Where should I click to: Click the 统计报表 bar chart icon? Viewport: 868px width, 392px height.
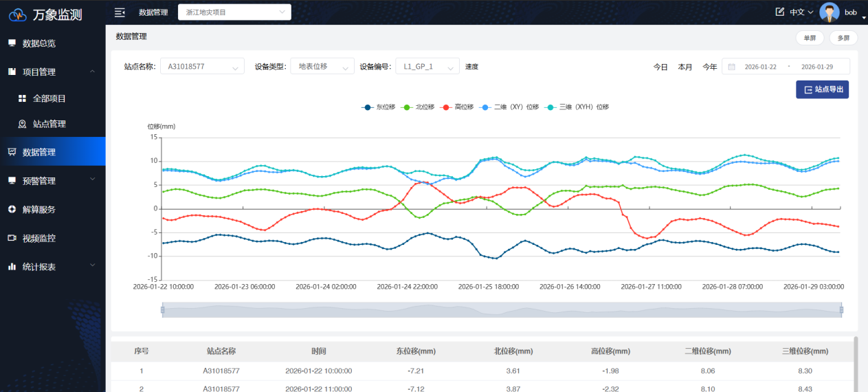[x=12, y=267]
